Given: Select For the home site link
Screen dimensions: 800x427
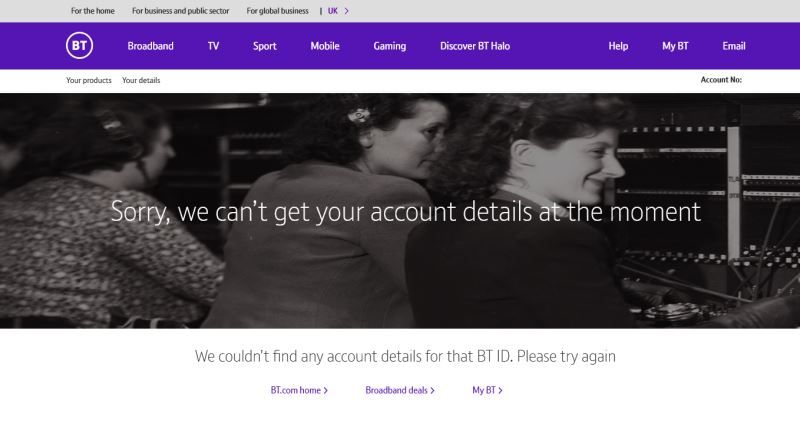Looking at the screenshot, I should pos(93,11).
